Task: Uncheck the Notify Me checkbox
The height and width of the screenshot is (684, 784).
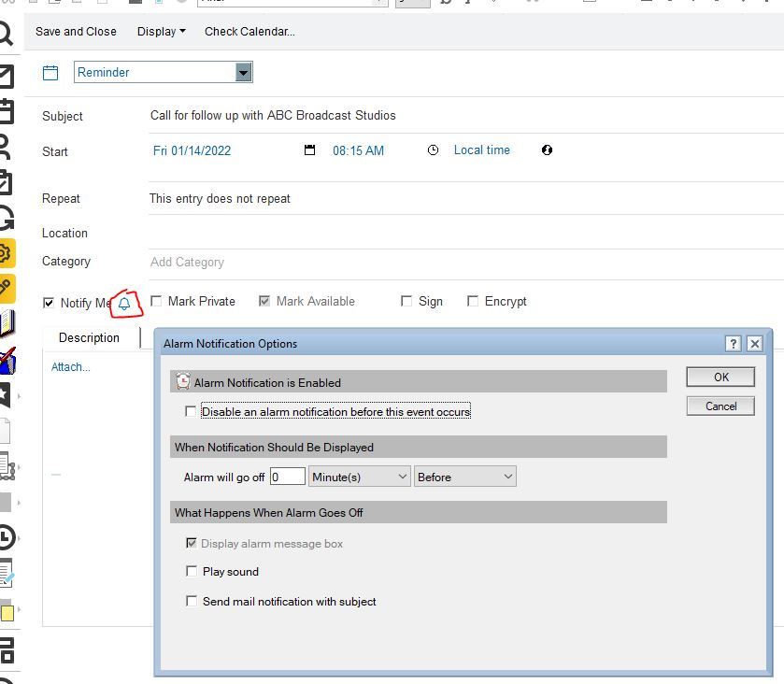Action: coord(49,303)
